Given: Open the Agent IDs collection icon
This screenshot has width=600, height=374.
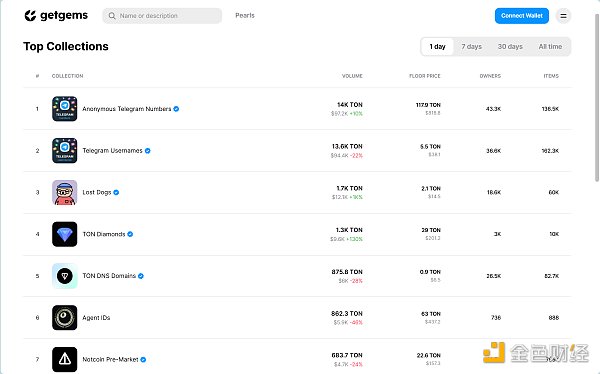Looking at the screenshot, I should click(x=64, y=317).
